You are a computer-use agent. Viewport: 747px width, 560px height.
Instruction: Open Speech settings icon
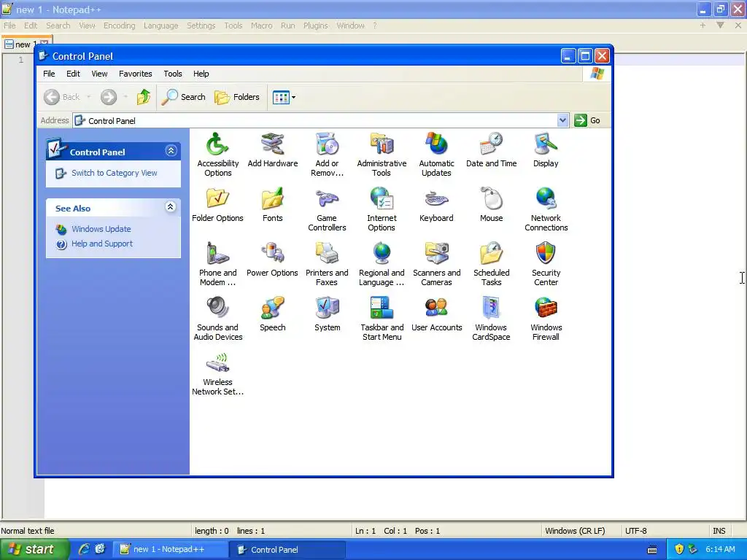[273, 314]
